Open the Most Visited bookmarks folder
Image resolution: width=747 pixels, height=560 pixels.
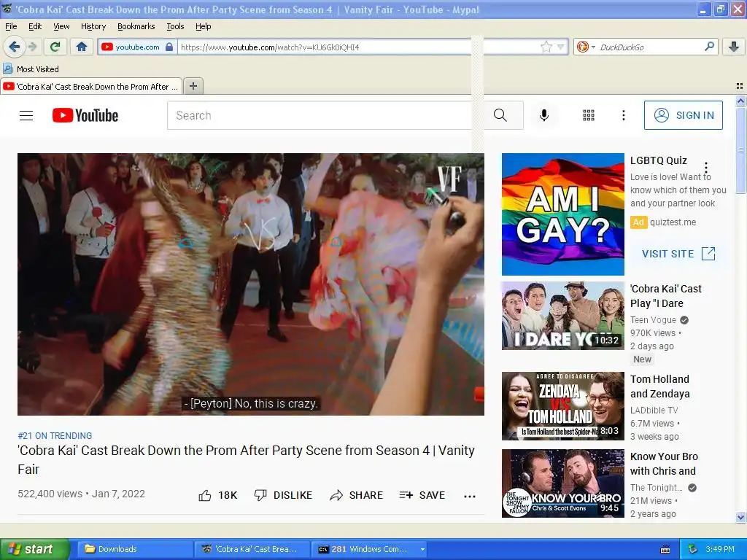tap(31, 69)
